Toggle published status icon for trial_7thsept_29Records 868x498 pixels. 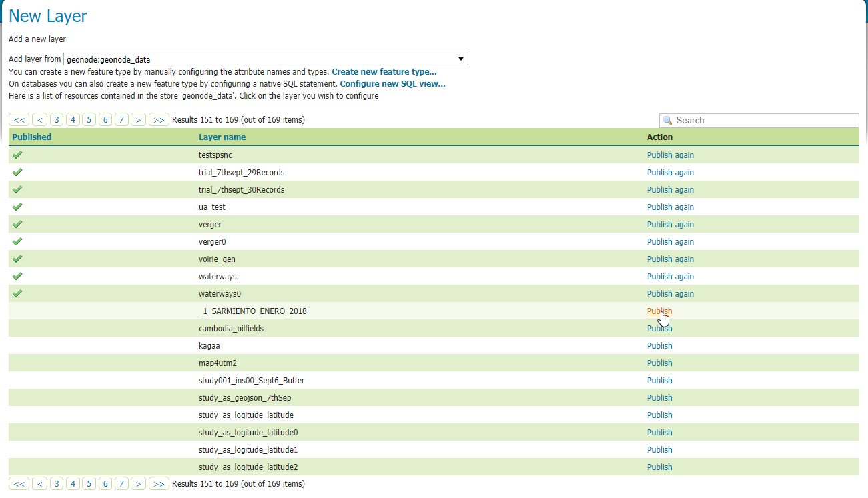[17, 171]
